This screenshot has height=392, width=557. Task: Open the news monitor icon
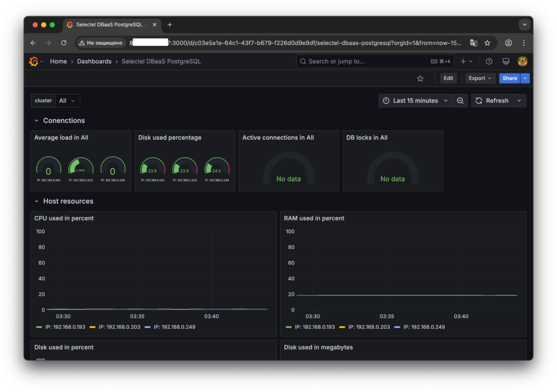point(506,61)
